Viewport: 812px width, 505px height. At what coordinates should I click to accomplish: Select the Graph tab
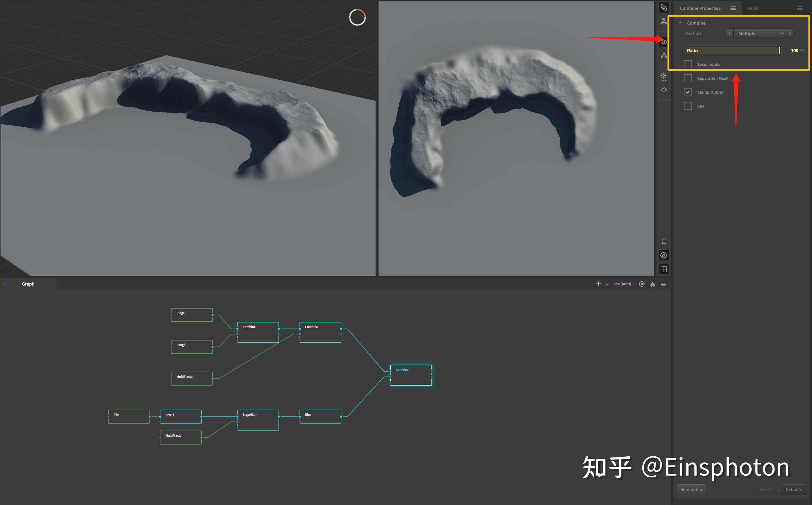(28, 284)
